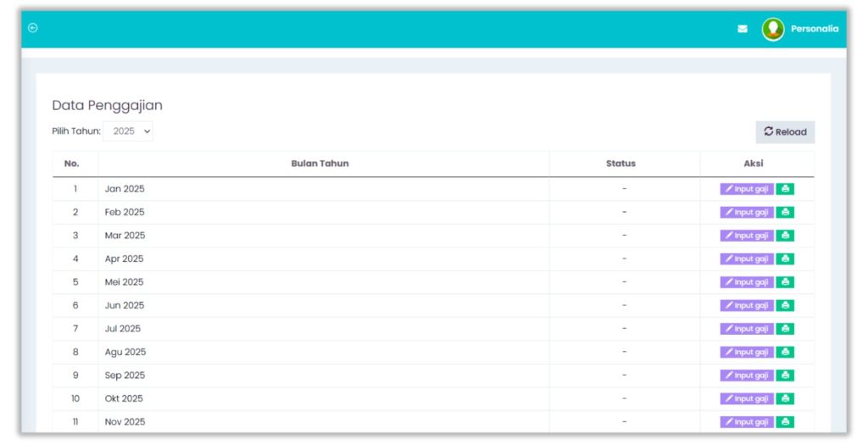Open the Personalia user menu
This screenshot has height=445, width=868.
click(814, 29)
